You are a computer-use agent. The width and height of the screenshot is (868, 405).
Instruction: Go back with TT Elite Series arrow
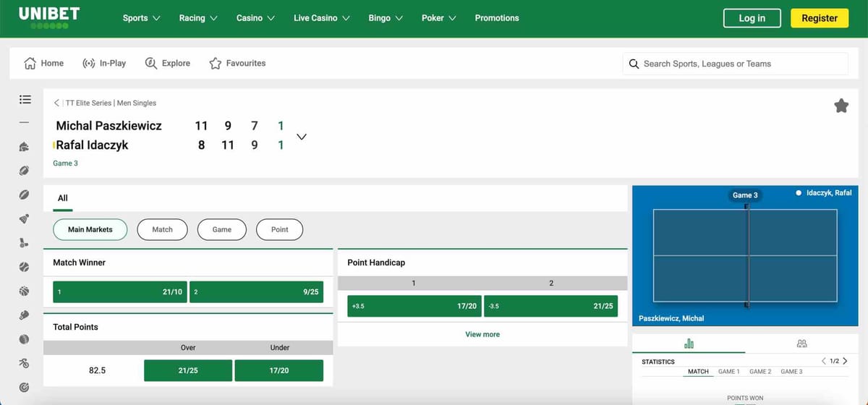56,103
